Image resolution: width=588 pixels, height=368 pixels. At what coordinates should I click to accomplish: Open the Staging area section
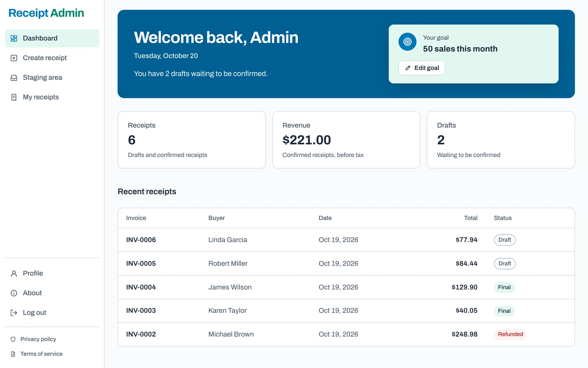(52, 78)
